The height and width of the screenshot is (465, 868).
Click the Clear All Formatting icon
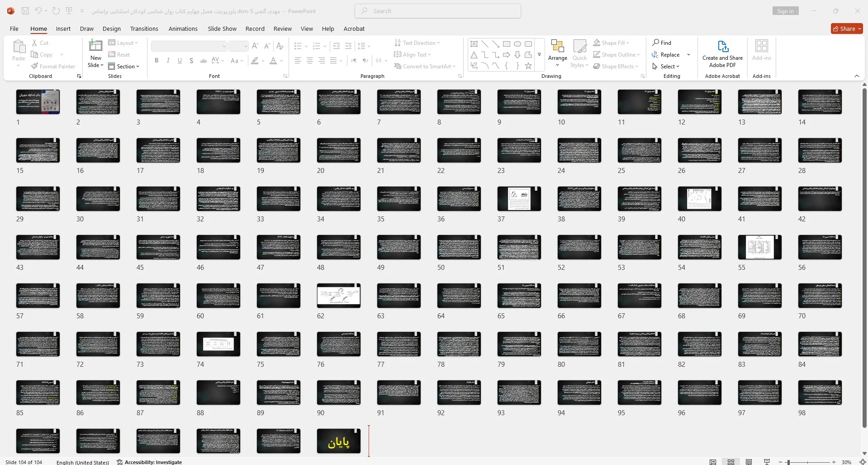tap(280, 46)
